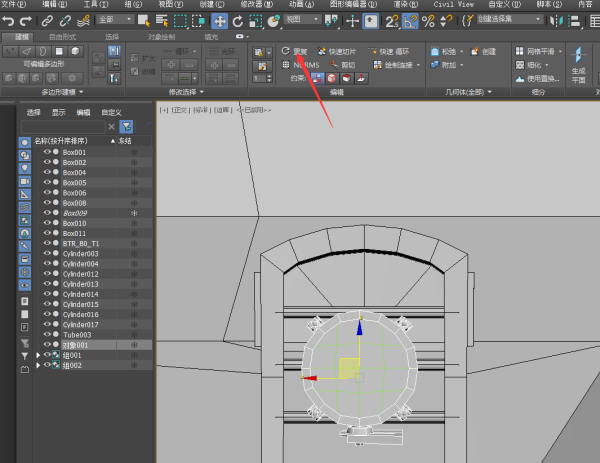Select the Border sub-object level icon

pos(42,51)
